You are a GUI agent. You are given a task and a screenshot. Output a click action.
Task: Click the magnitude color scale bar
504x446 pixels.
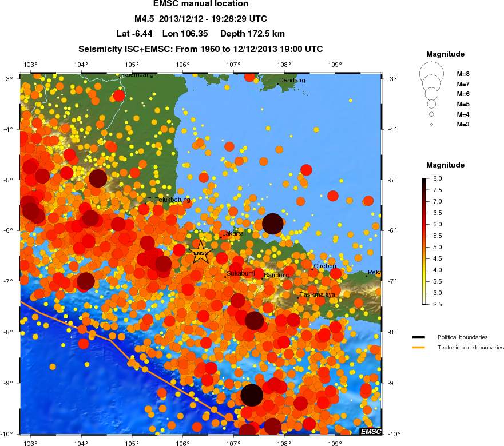click(424, 241)
